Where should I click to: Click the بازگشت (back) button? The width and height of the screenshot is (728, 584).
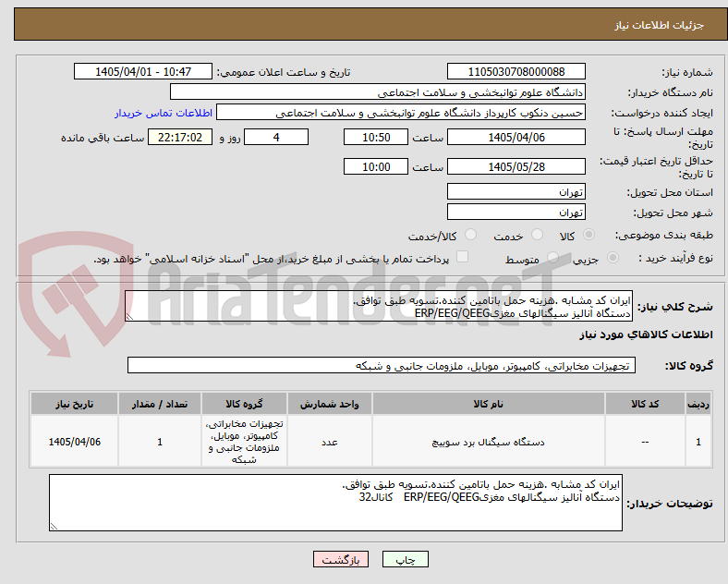[341, 559]
